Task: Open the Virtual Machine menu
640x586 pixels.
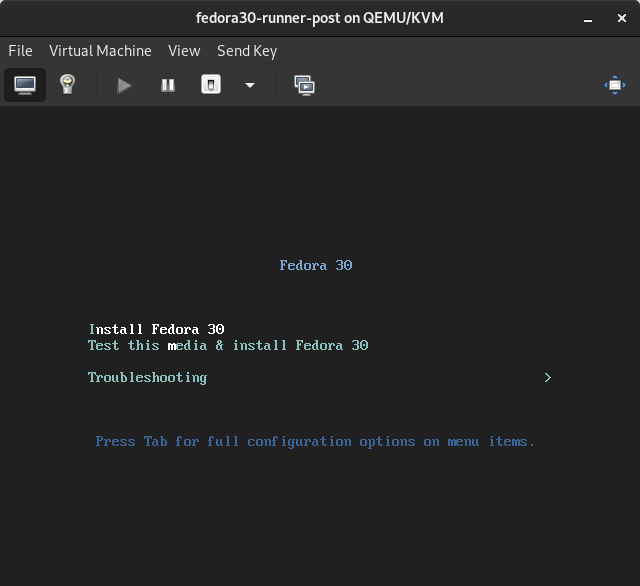Action: coord(100,51)
